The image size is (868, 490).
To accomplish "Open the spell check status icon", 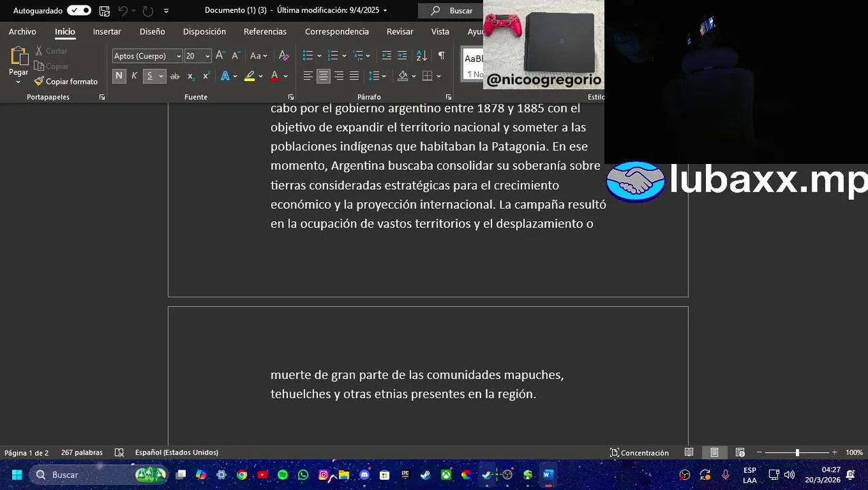I will tap(119, 453).
